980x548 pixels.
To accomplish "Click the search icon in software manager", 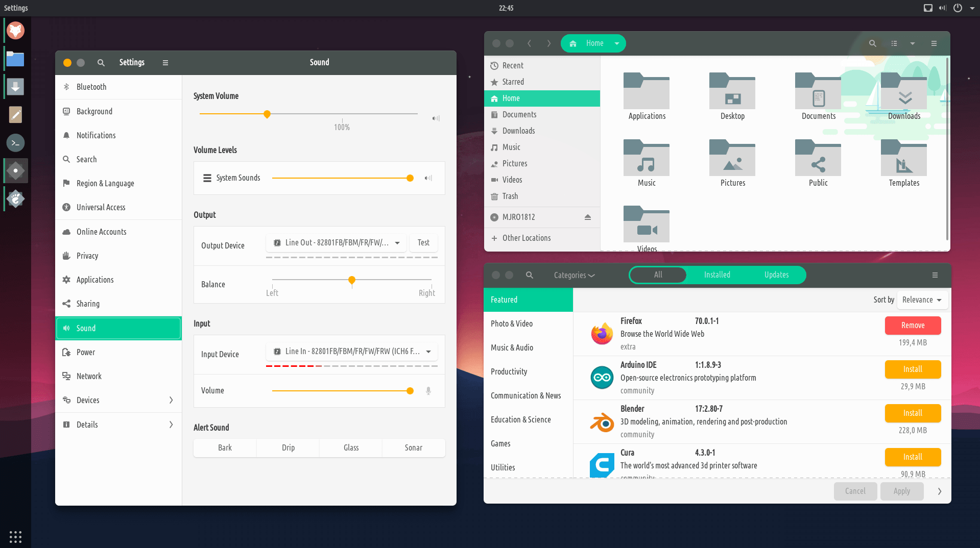I will [x=530, y=275].
